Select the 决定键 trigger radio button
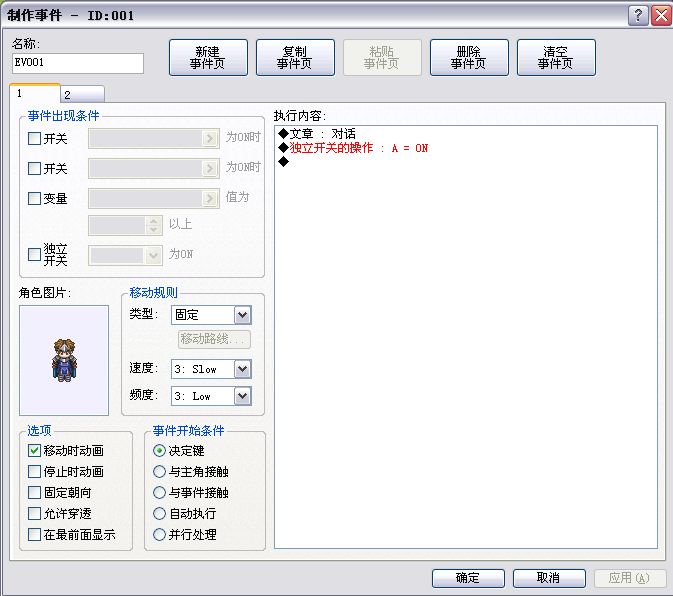The image size is (673, 596). (x=159, y=451)
